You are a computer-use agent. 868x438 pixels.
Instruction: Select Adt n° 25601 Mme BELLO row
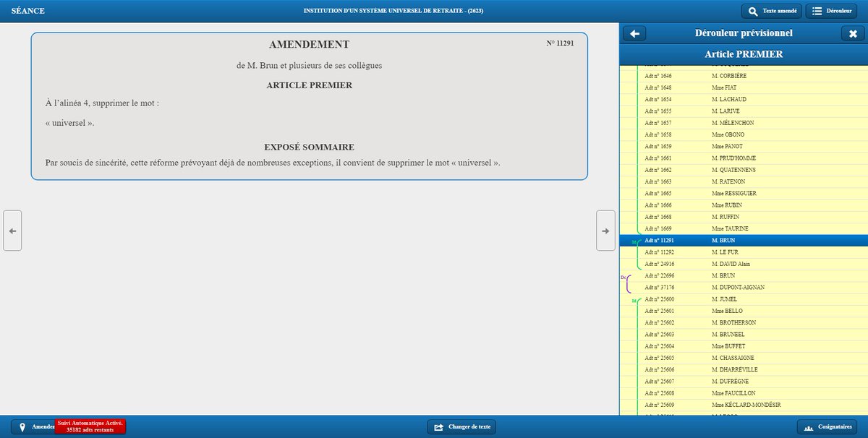(x=744, y=311)
